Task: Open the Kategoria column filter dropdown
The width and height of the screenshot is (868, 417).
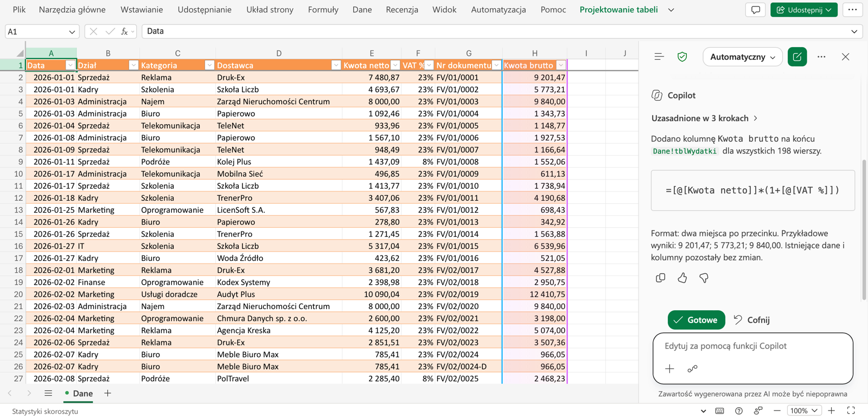Action: point(209,65)
